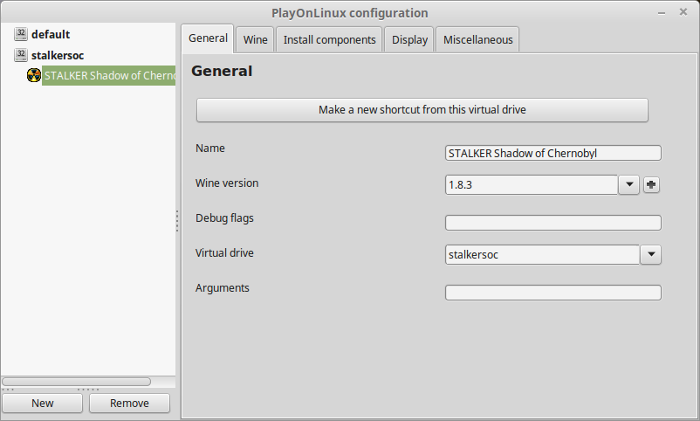Click the stalkersoc virtual drive icon
Screen dimensions: 700x421
click(x=21, y=55)
